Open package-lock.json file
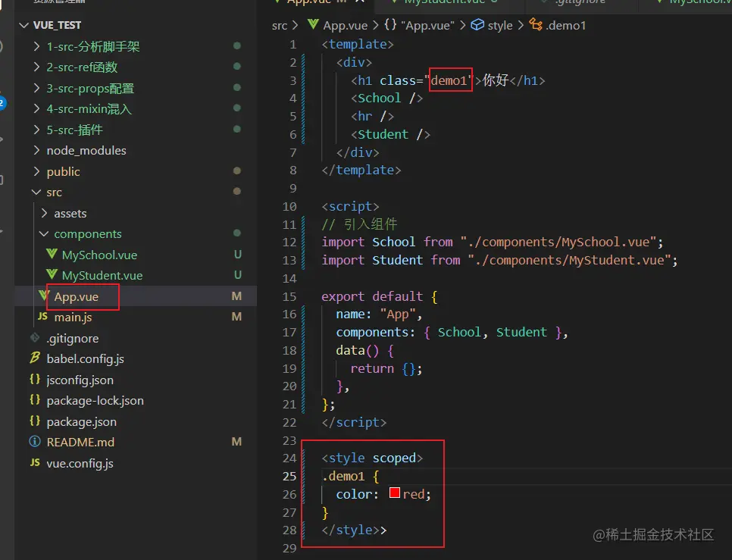Image resolution: width=732 pixels, height=560 pixels. pos(95,400)
